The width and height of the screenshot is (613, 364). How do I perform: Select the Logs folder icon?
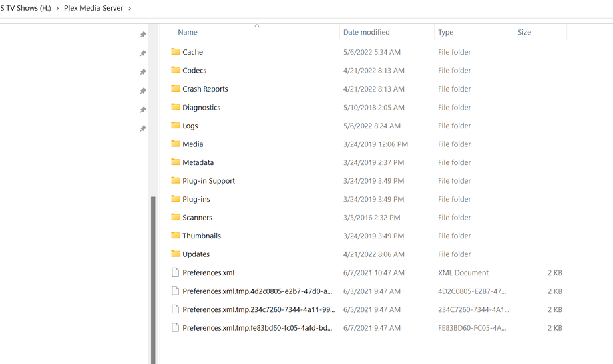click(176, 125)
